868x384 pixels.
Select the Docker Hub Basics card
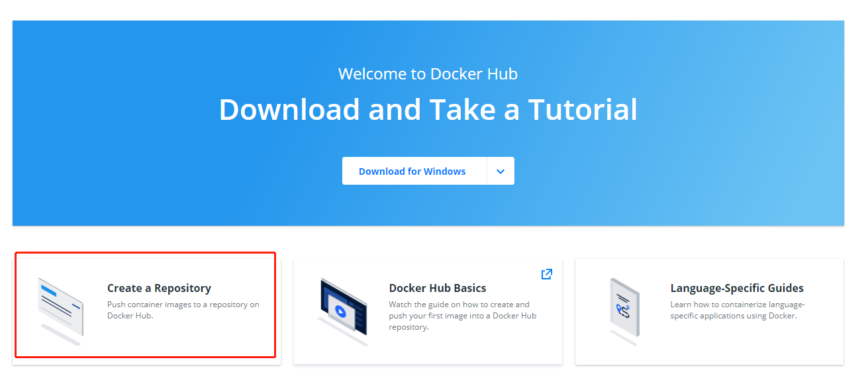(428, 309)
